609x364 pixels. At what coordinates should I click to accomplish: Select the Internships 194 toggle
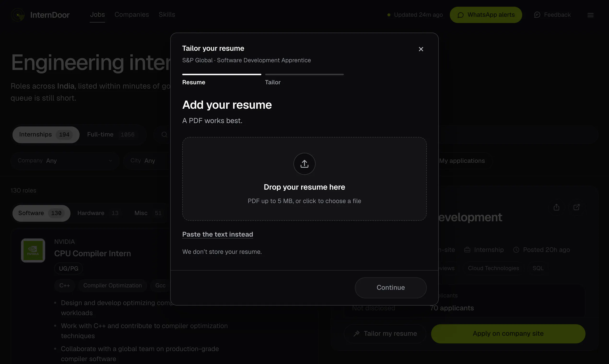point(46,135)
